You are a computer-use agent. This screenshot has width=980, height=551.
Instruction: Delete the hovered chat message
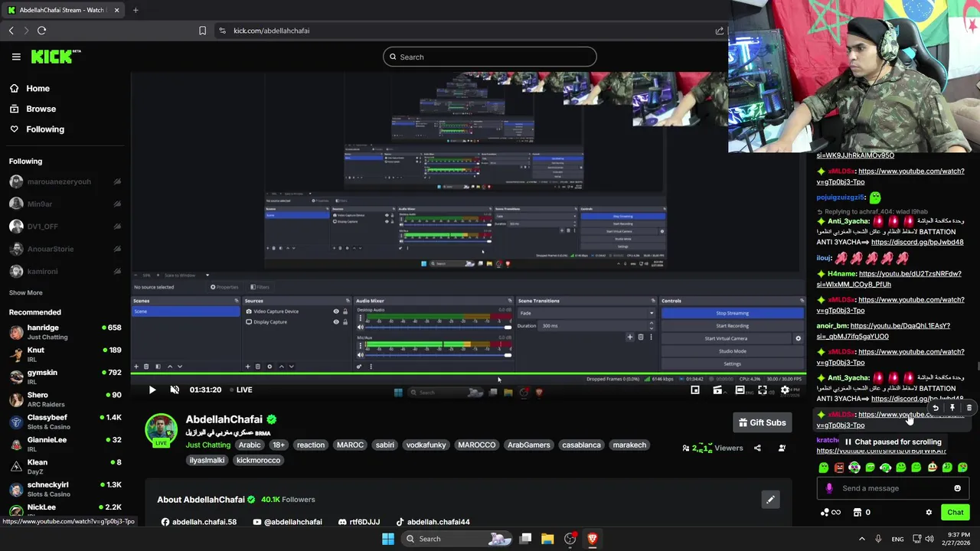point(969,408)
